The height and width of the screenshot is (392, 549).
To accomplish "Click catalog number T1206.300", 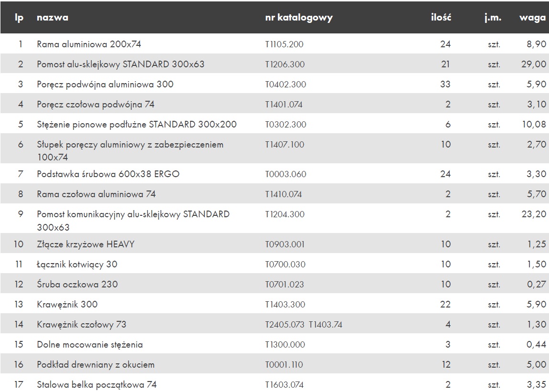I will click(x=285, y=64).
